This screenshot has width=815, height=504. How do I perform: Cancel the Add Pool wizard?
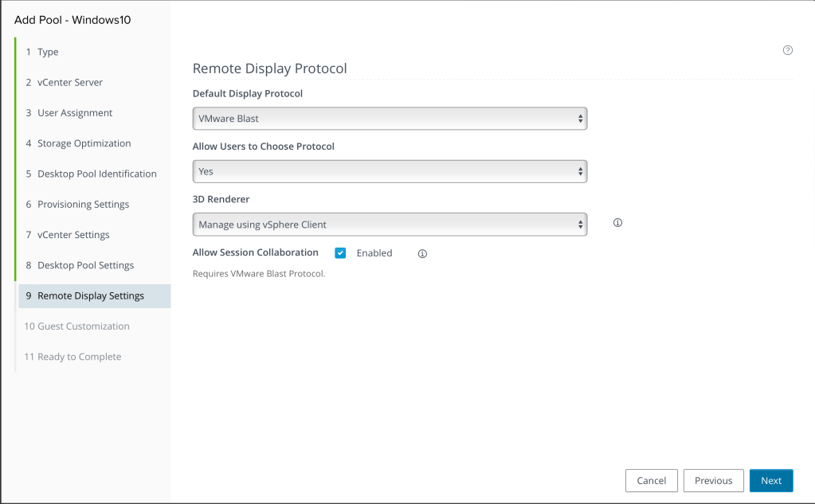point(651,481)
